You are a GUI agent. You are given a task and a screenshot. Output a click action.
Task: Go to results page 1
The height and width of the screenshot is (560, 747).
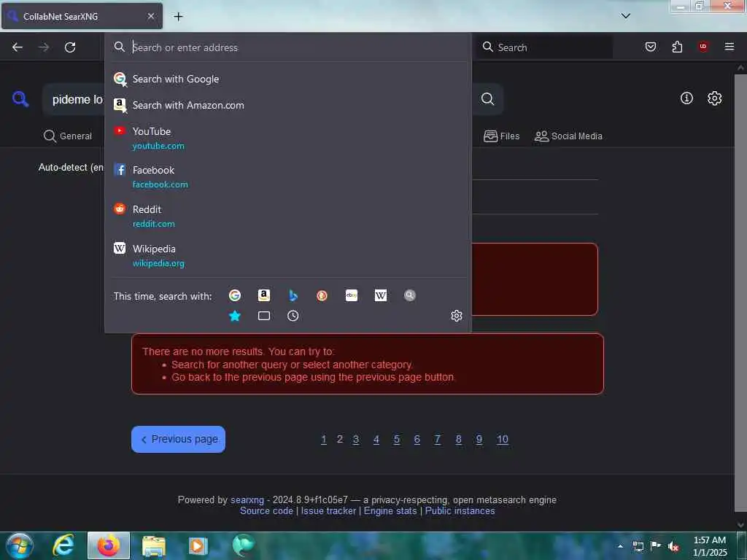[324, 440]
